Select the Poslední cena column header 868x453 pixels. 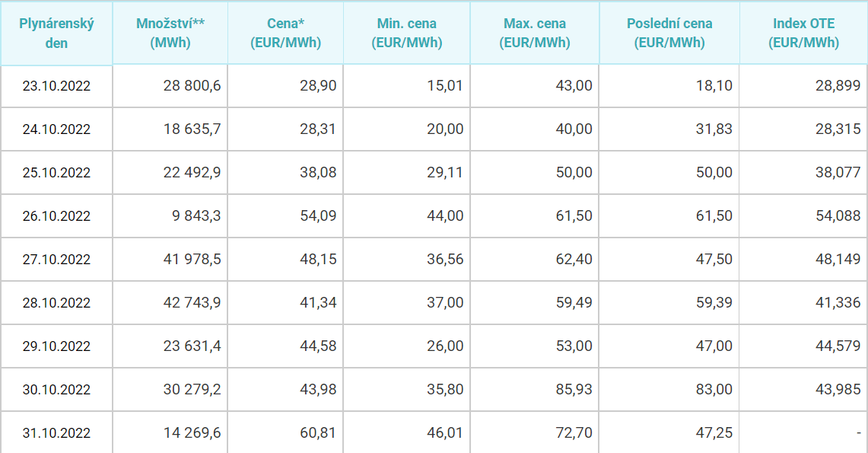click(669, 33)
